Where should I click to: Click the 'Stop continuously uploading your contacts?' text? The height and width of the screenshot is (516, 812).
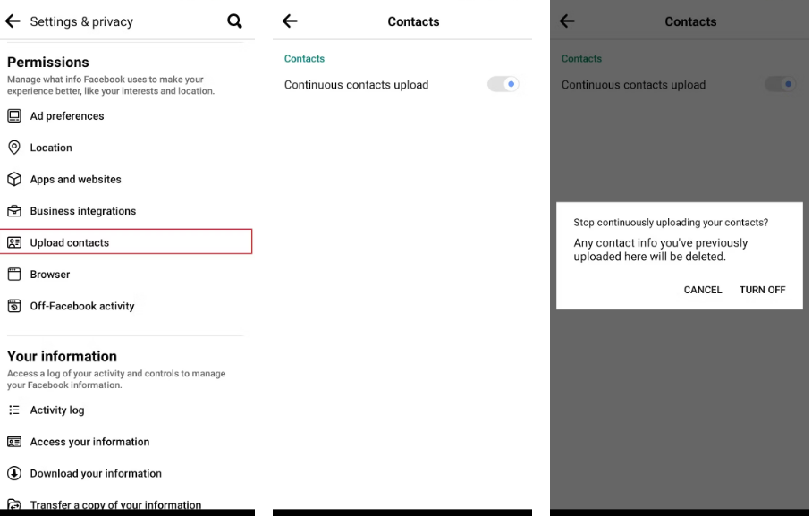point(671,223)
